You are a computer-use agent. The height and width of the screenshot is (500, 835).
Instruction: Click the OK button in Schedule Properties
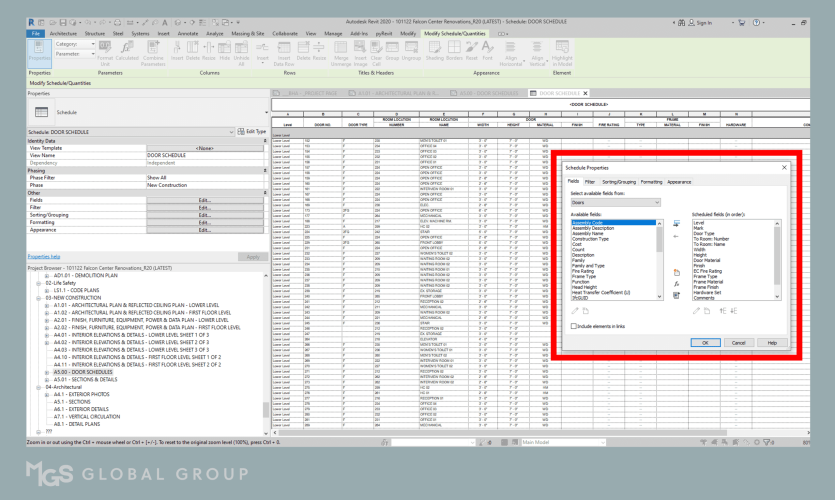(x=705, y=342)
